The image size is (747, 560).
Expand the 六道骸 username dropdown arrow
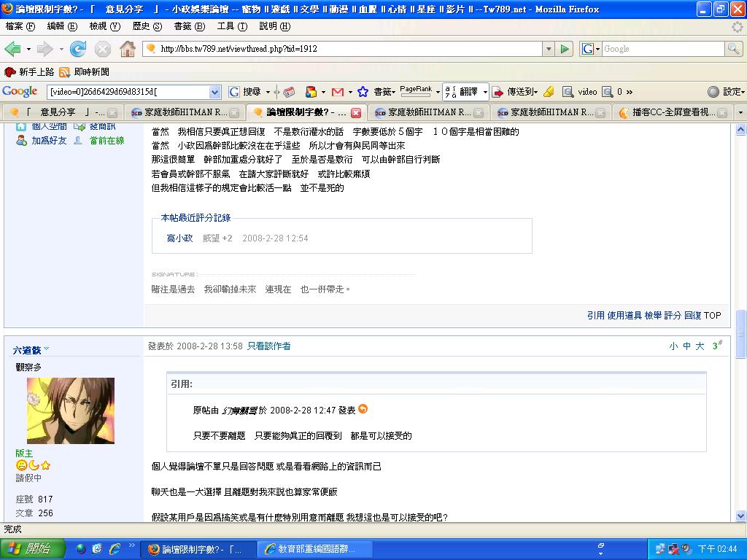pos(47,350)
